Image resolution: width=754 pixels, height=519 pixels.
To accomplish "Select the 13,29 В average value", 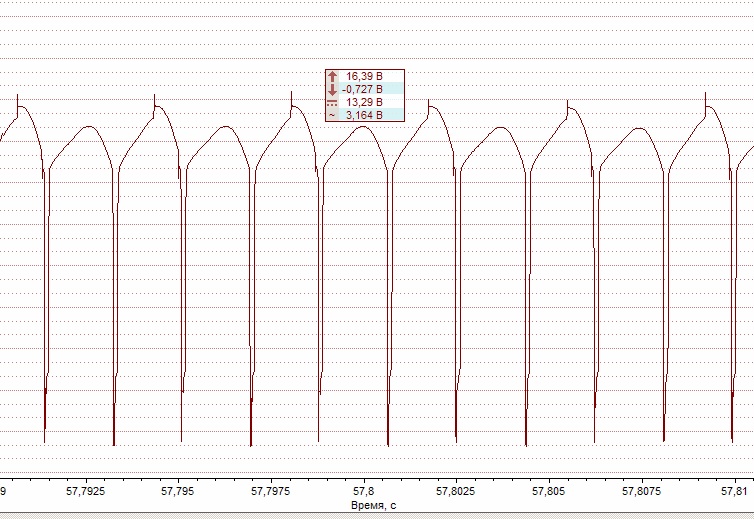I will click(364, 102).
